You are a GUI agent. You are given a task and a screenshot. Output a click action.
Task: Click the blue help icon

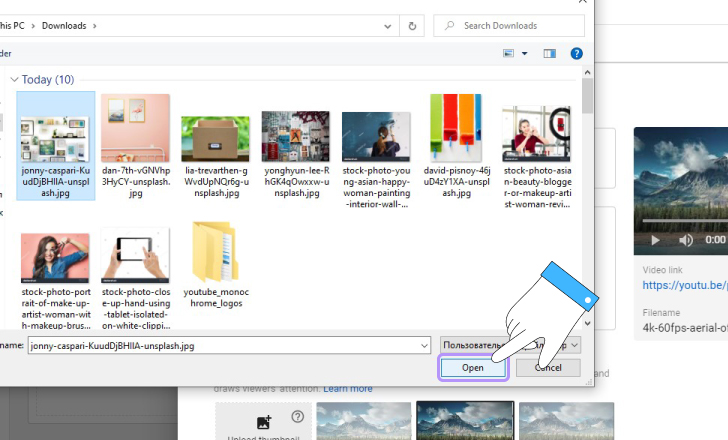[577, 53]
